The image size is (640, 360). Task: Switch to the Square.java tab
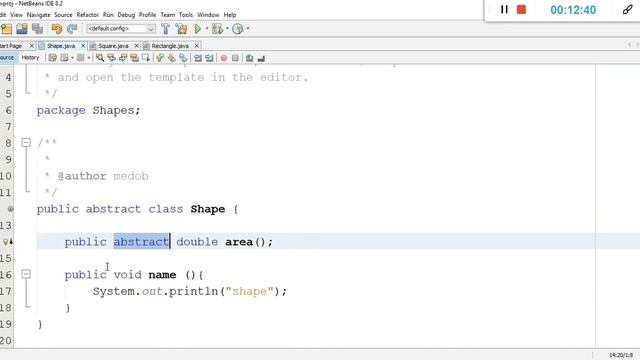113,46
